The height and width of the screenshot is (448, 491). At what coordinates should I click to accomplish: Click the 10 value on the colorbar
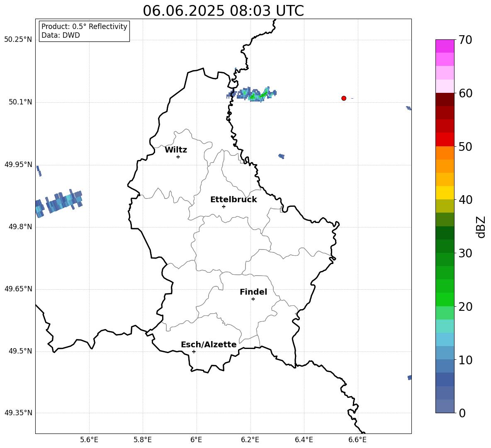pos(465,360)
